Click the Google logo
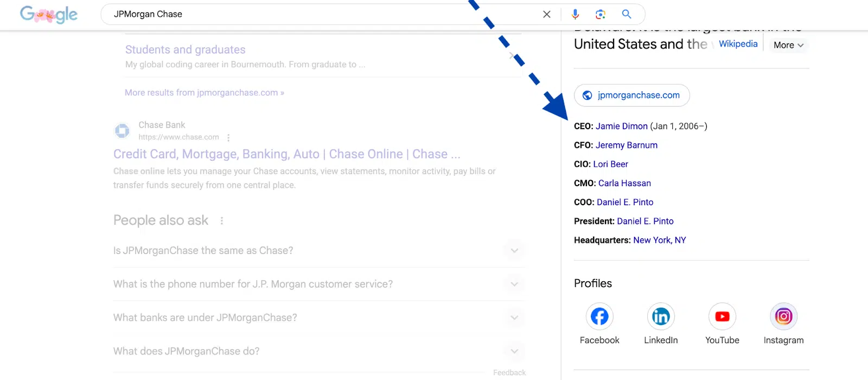Image resolution: width=868 pixels, height=380 pixels. tap(49, 15)
